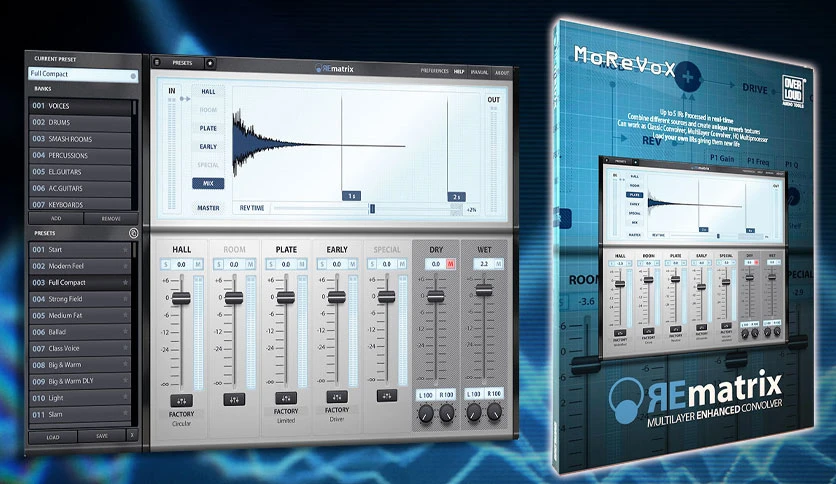Open the HALL FACTORY Circular IR selector

(181, 418)
